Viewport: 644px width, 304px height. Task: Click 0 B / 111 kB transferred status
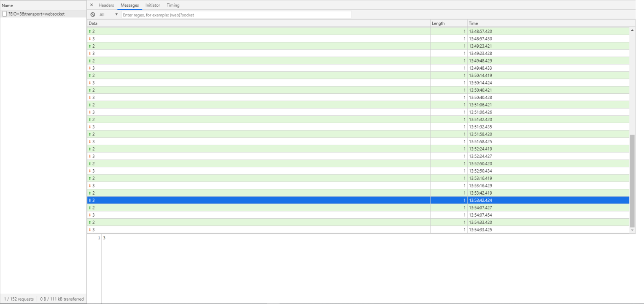(x=62, y=299)
